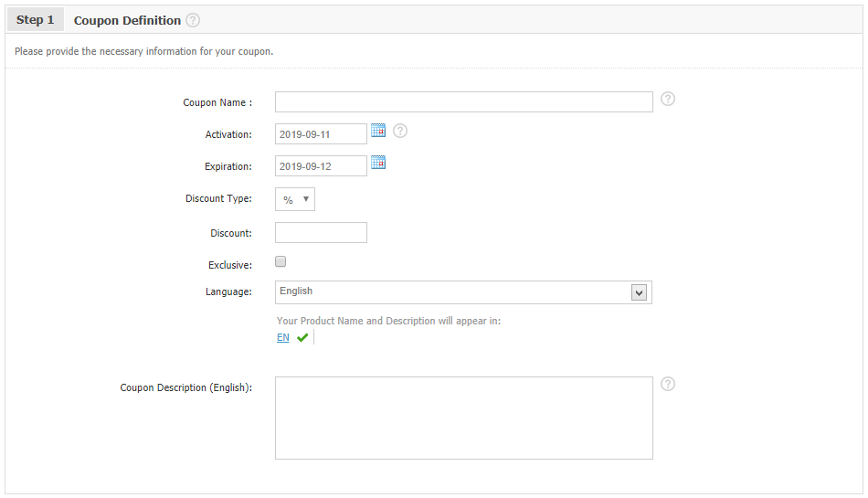Enable the Exclusive checkbox
The width and height of the screenshot is (868, 498).
point(281,261)
